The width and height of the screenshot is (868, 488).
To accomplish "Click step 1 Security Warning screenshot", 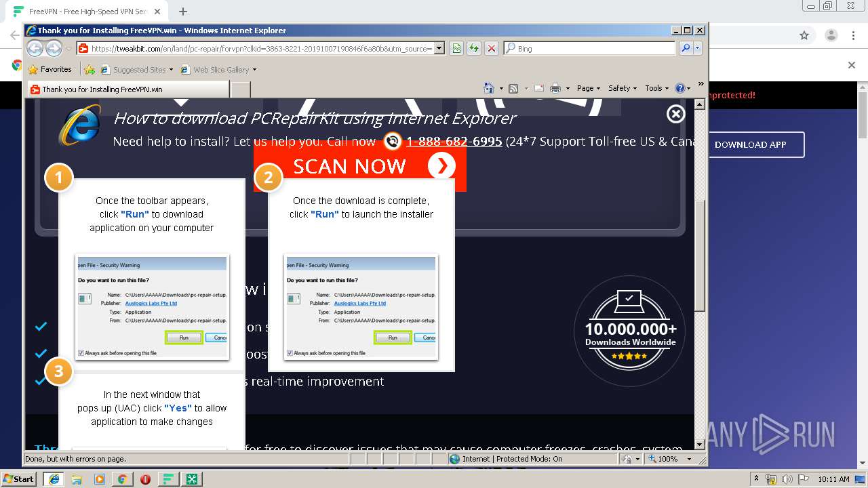I will [x=152, y=307].
